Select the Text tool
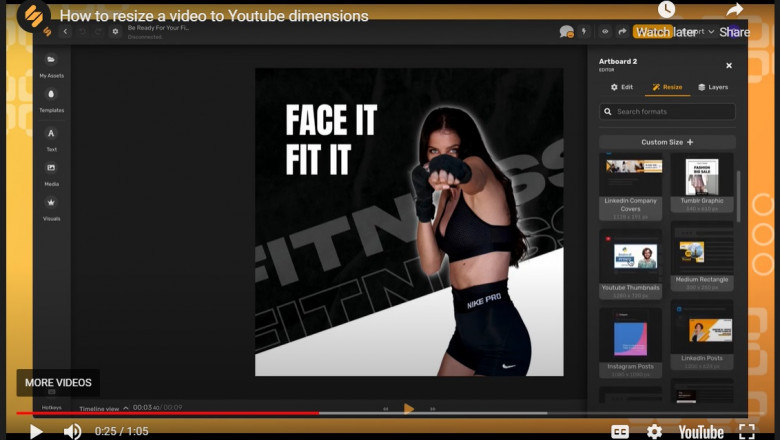The height and width of the screenshot is (440, 780). click(51, 139)
